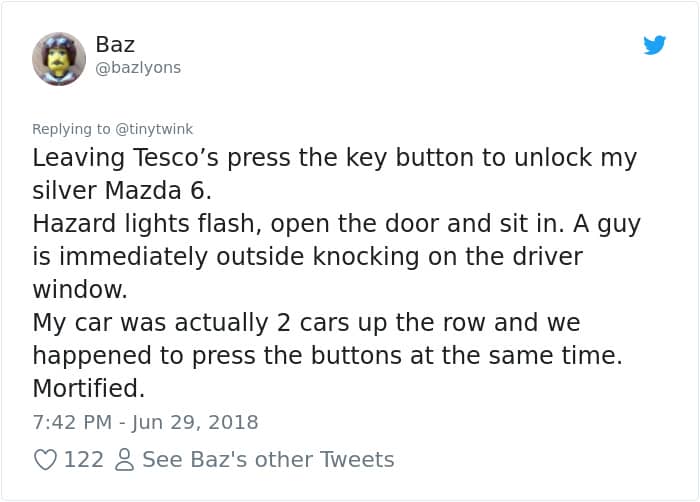Click the 'Replying to' label
This screenshot has height=502, width=700.
[71, 129]
